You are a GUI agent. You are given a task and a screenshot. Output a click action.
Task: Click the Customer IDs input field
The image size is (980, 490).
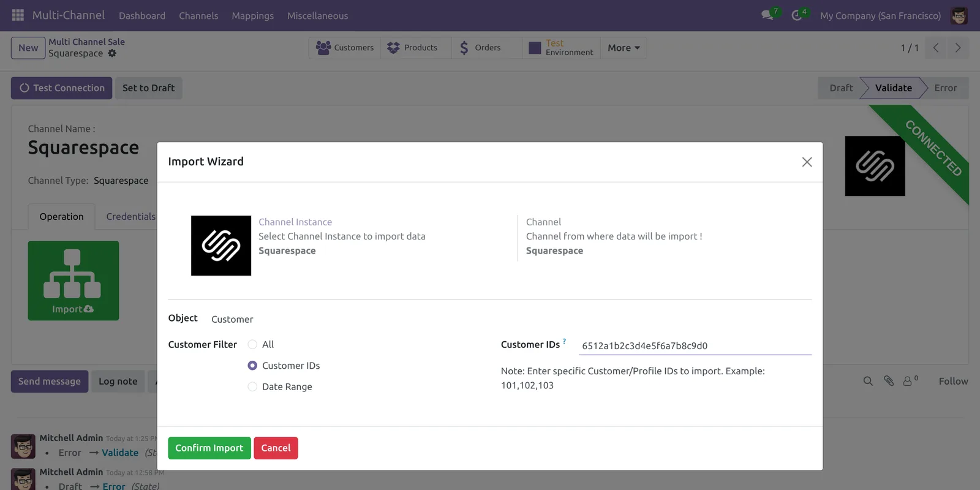pos(695,346)
